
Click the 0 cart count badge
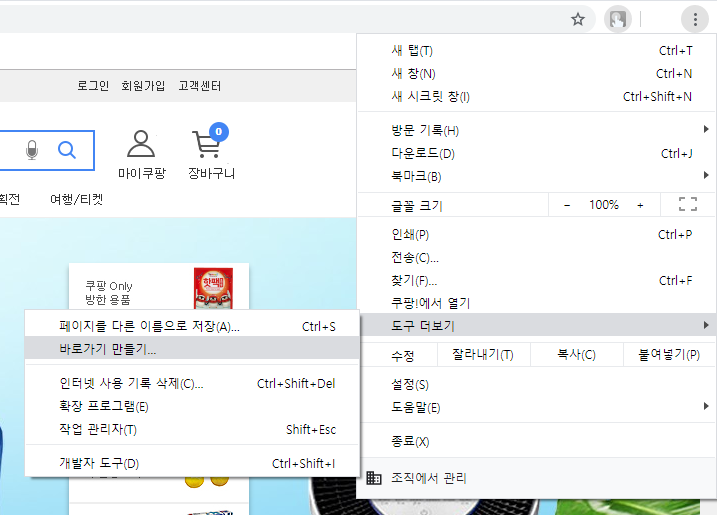point(219,132)
